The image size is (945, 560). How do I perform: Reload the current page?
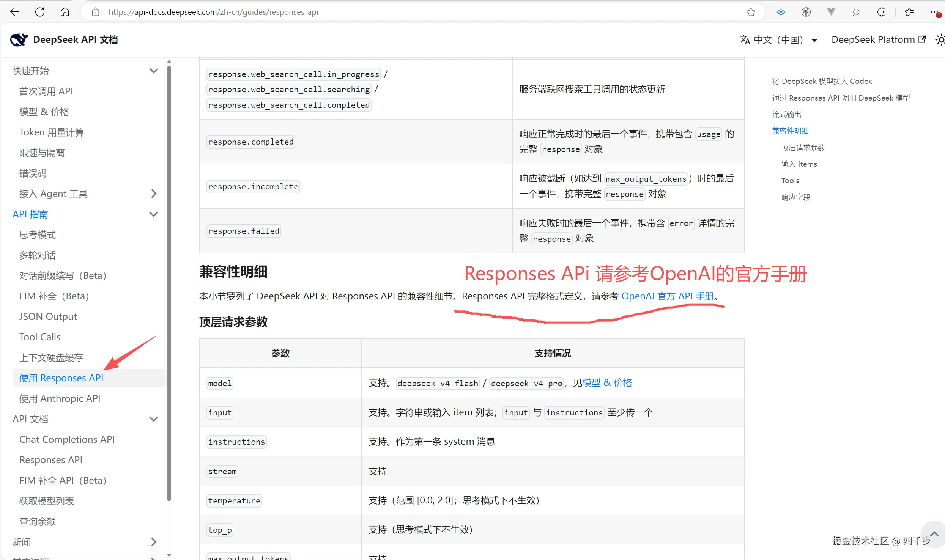pos(40,12)
